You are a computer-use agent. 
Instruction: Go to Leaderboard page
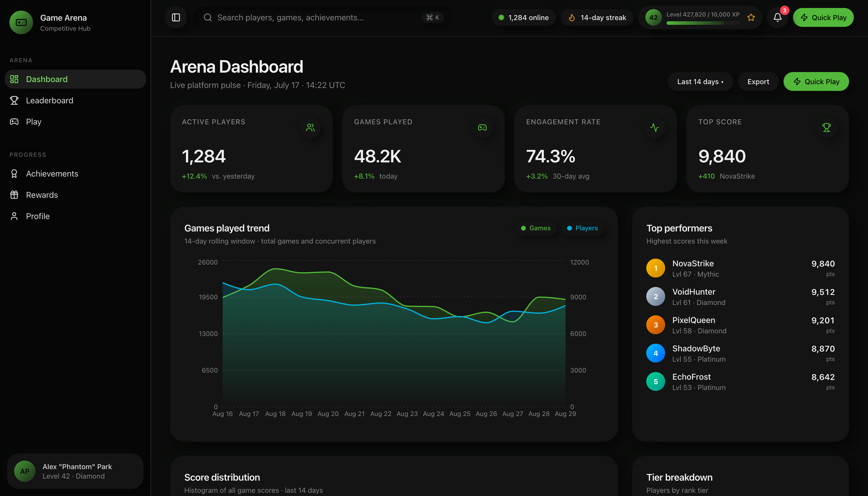tap(75, 100)
